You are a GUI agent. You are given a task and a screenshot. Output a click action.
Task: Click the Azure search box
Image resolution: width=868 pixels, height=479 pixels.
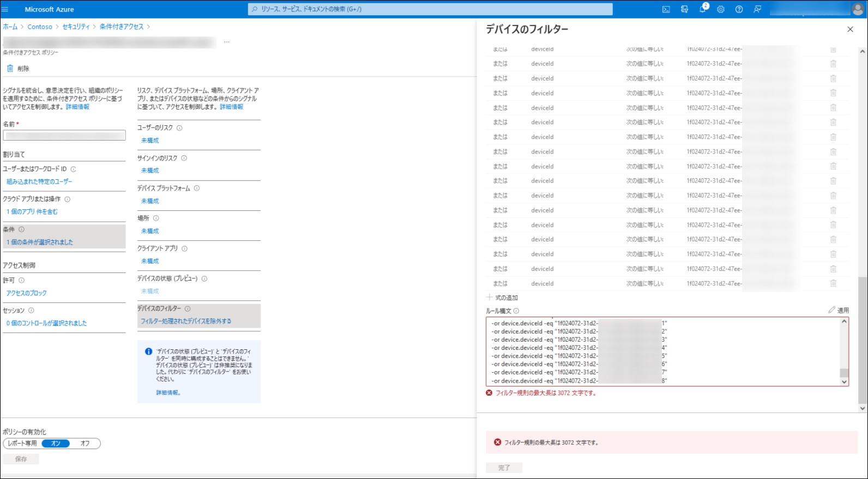(431, 9)
